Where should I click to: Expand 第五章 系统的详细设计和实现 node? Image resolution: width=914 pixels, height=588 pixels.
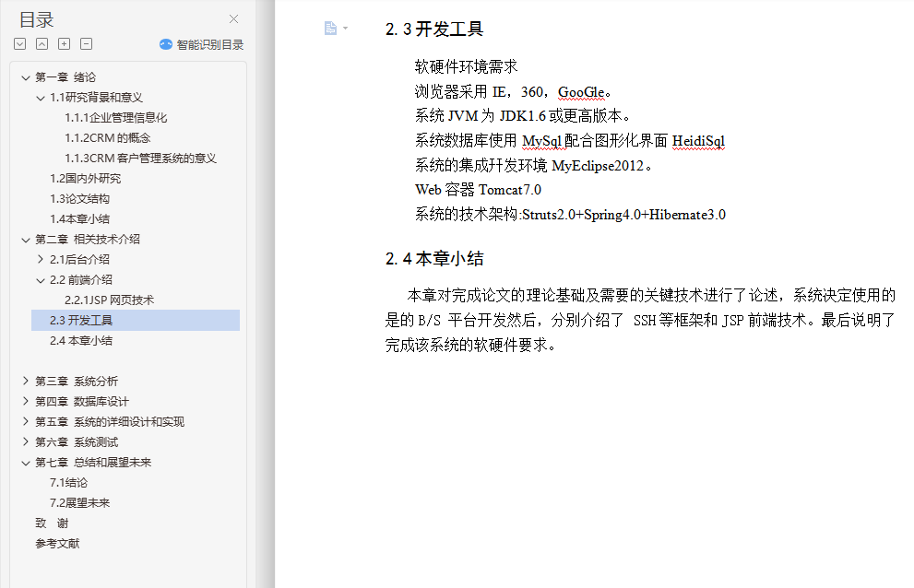(x=26, y=421)
